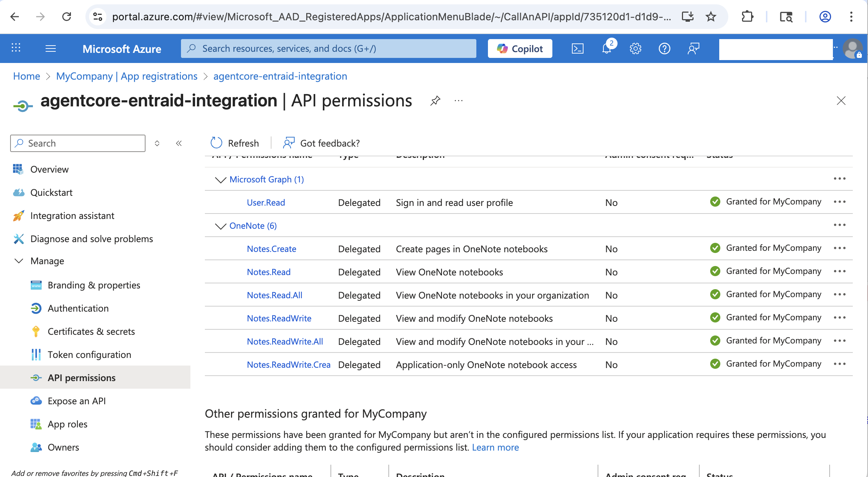Screen dimensions: 868x477
Task: Open Integration assistant
Action: (72, 216)
